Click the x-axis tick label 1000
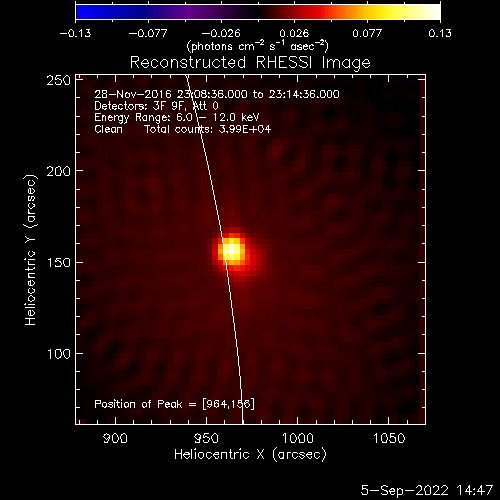This screenshot has width=500, height=500. point(298,438)
